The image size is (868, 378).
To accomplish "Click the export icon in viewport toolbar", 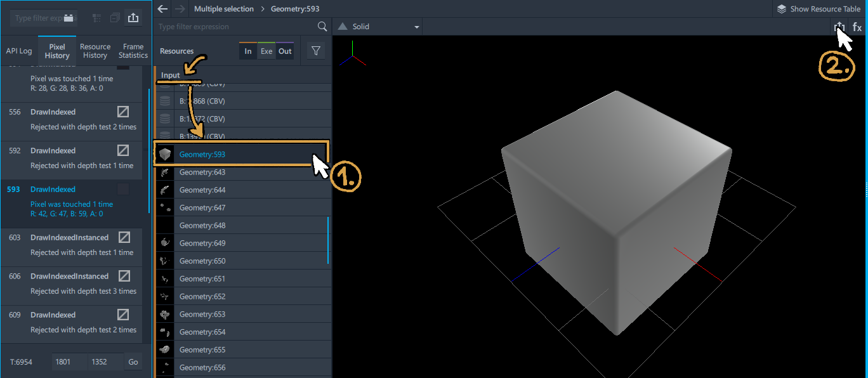I will pyautogui.click(x=839, y=27).
